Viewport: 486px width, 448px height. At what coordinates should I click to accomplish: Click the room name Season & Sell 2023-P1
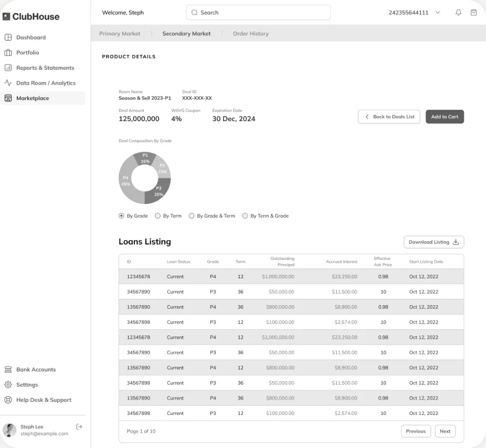pos(145,98)
